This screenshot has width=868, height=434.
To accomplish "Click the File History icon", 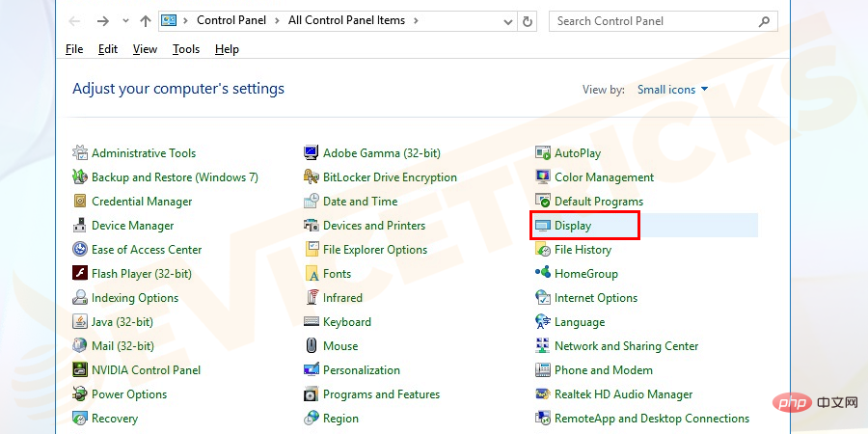I will (543, 250).
